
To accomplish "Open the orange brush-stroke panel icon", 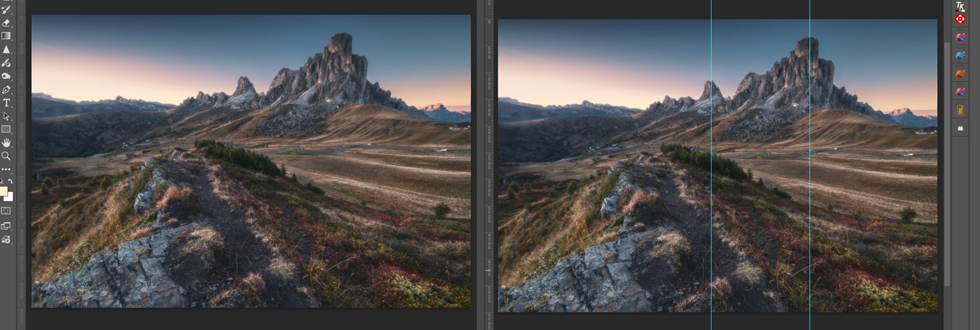I will 960,74.
